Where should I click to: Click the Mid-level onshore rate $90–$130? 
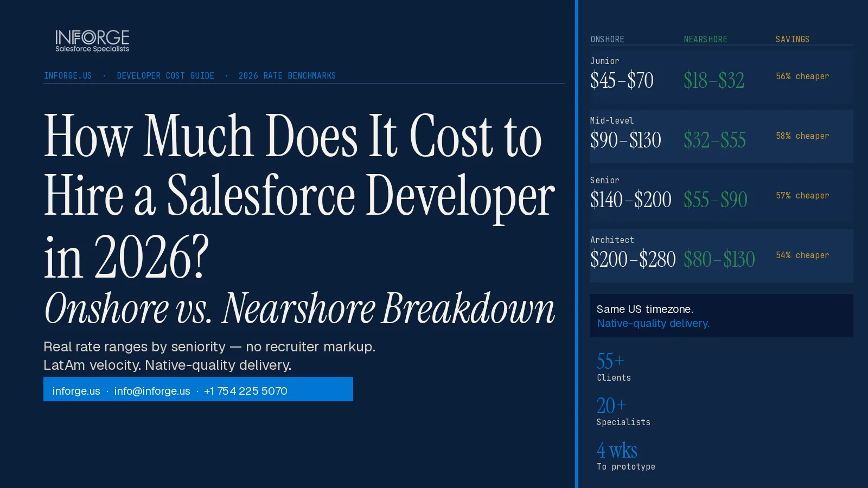[x=626, y=140]
